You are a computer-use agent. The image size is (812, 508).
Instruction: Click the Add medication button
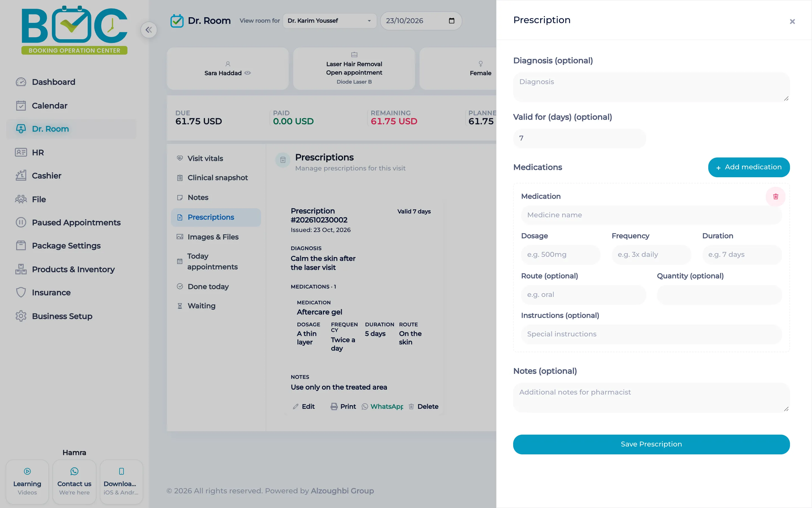coord(749,167)
